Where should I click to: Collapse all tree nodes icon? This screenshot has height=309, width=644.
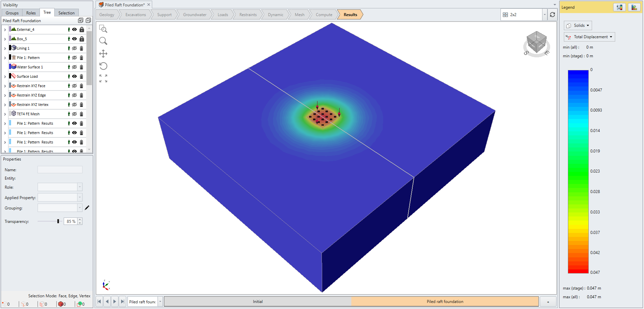88,20
